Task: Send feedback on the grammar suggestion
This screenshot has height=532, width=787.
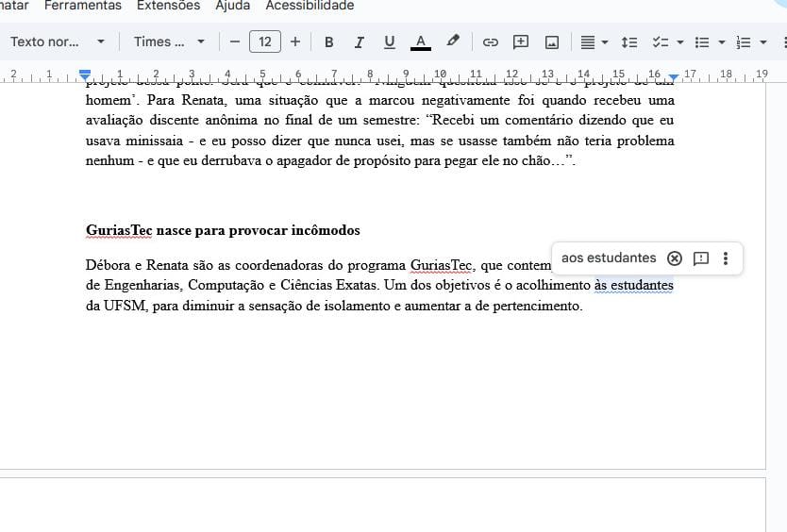Action: point(700,258)
